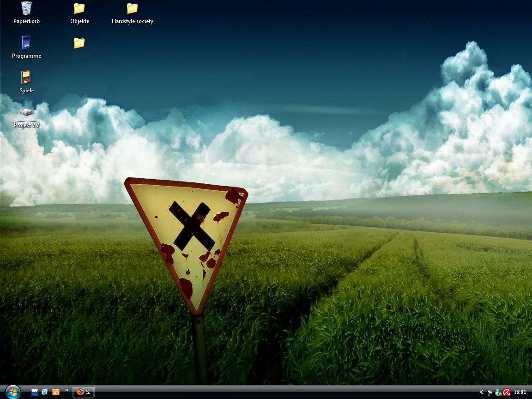The image size is (532, 399).
Task: Open the messenger contact tray icon
Action: [498, 393]
